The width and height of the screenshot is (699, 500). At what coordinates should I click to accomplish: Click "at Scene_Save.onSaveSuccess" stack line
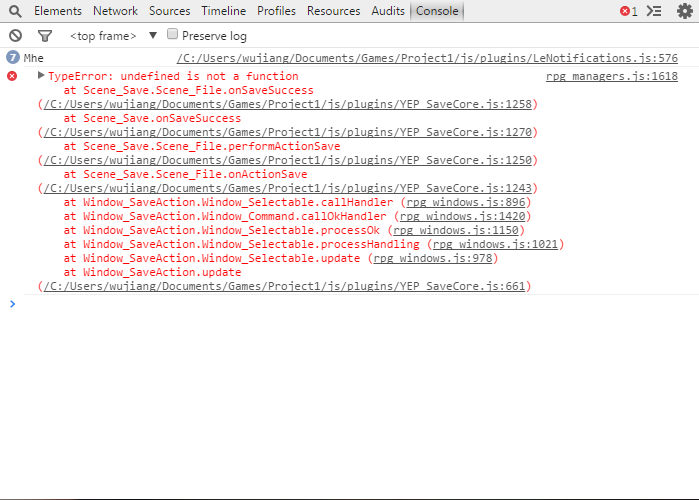[152, 119]
